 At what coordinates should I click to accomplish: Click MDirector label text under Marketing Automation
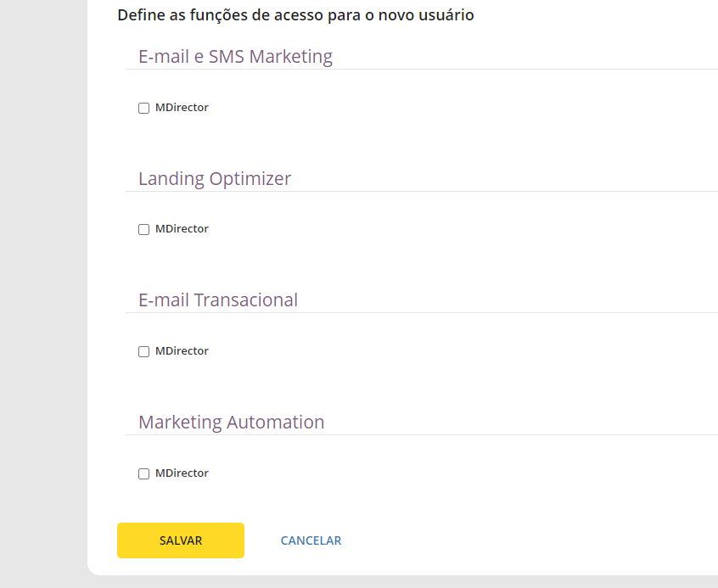pos(182,473)
